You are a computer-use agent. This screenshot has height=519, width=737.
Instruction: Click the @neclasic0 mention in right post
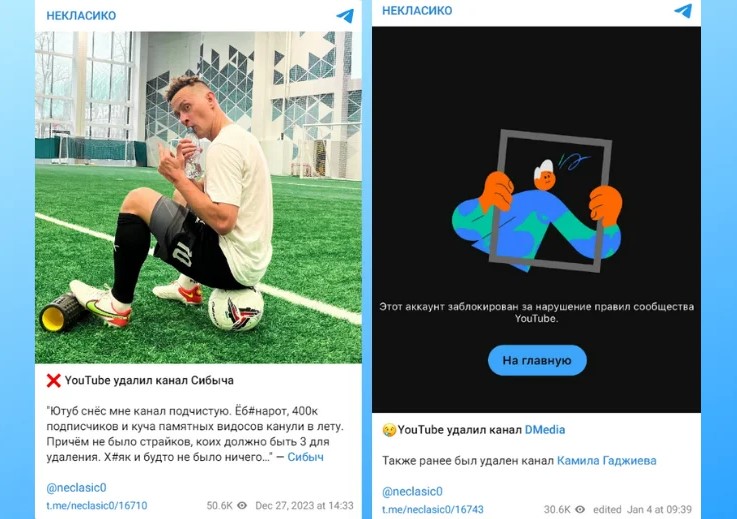(x=412, y=492)
